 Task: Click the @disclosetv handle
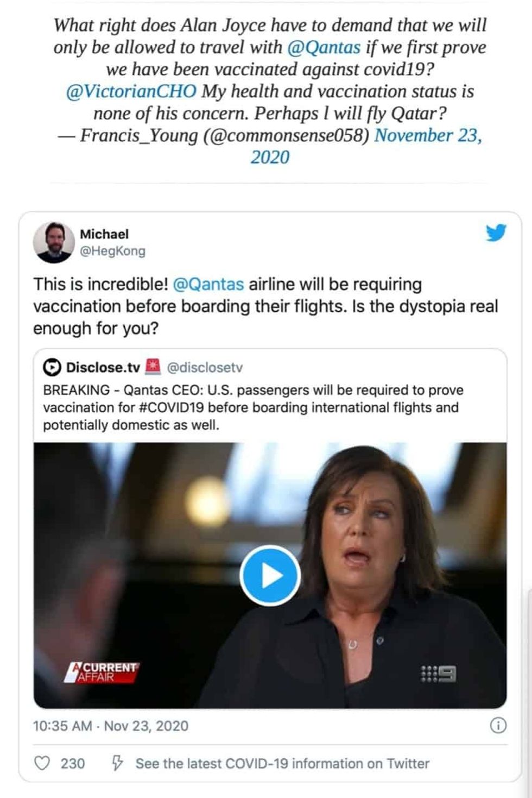click(x=205, y=368)
